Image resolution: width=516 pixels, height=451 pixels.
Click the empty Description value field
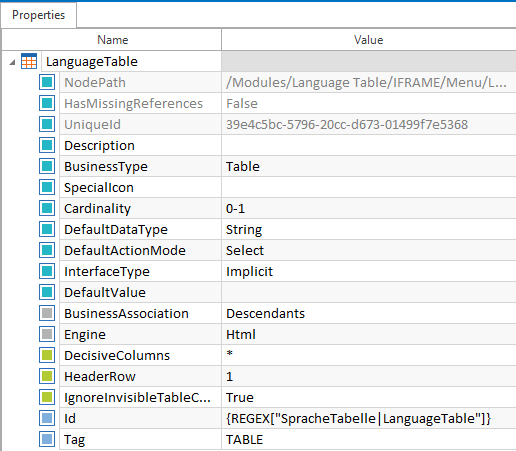369,145
